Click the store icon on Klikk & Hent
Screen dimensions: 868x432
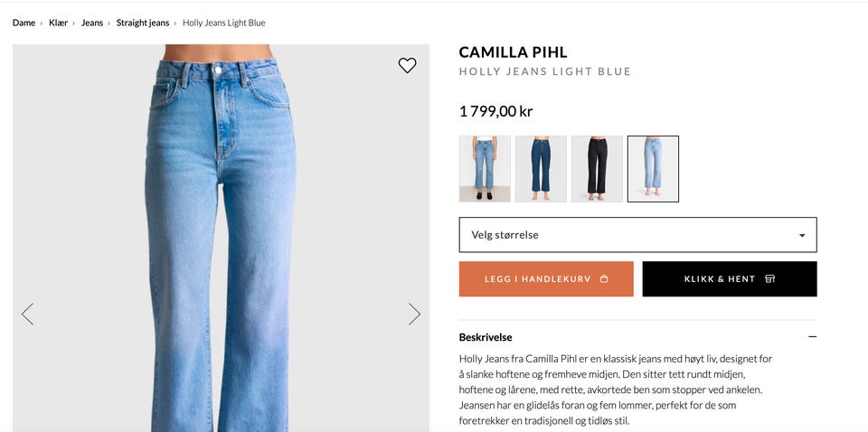769,278
